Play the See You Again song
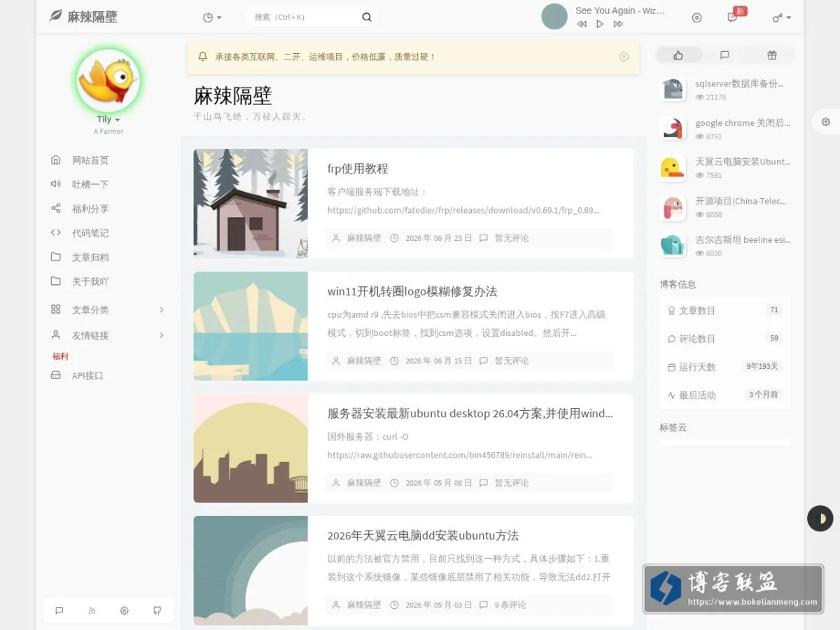 pyautogui.click(x=600, y=24)
